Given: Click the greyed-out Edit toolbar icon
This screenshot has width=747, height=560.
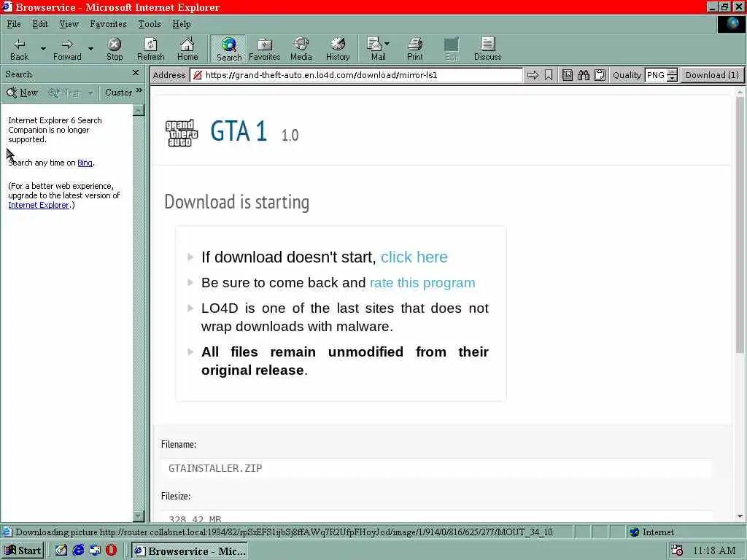Looking at the screenshot, I should point(451,49).
